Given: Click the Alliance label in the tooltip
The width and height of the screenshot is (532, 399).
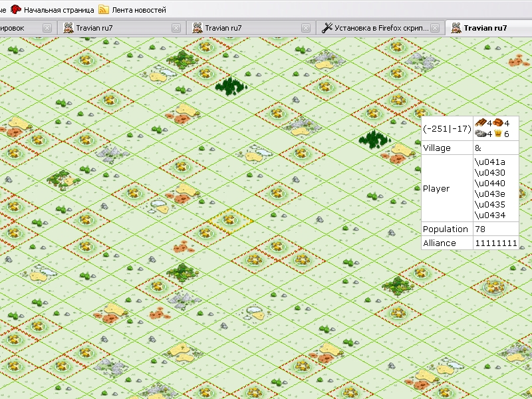Looking at the screenshot, I should (x=440, y=243).
